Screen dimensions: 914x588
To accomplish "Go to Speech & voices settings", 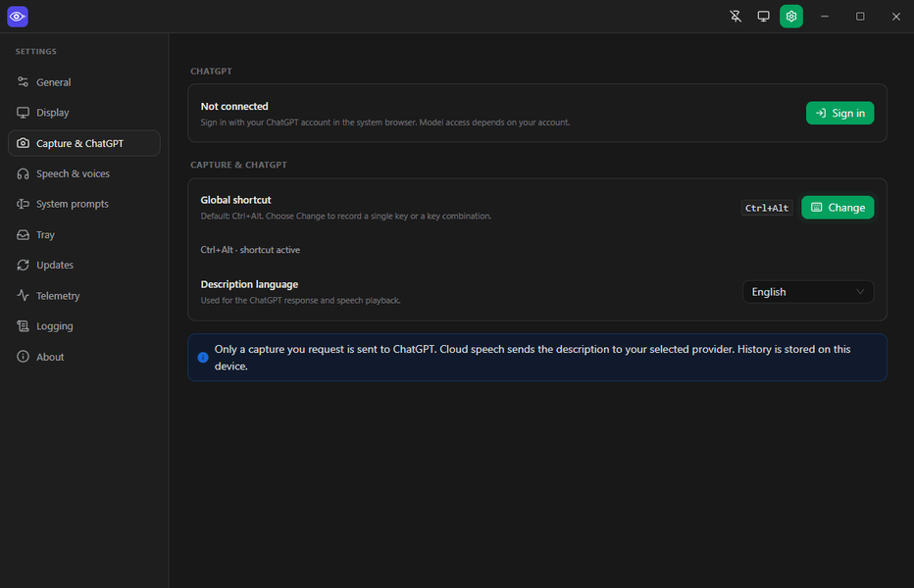I will click(84, 173).
